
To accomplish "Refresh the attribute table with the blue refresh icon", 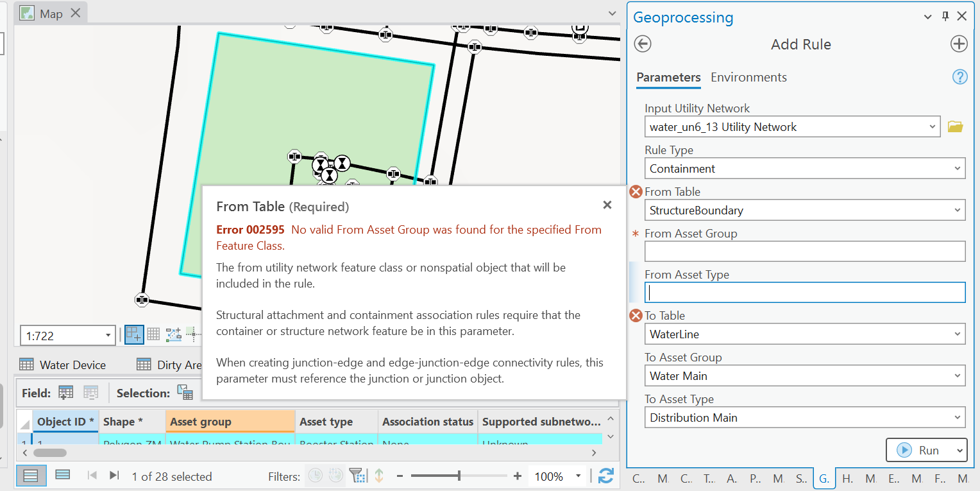I will tap(605, 476).
